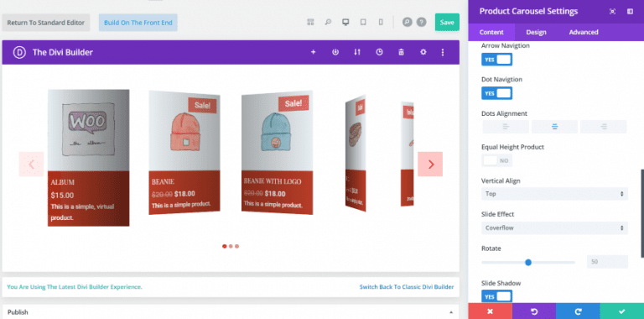Screen dimensions: 644x319
Task: Redo change in settings panel
Action: pos(578,311)
